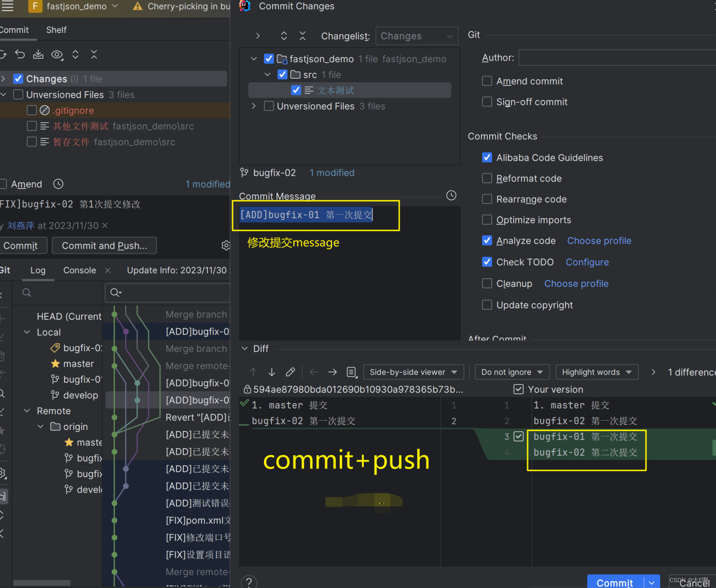Click the group-by arrow left of Changelist toolbar

(258, 36)
